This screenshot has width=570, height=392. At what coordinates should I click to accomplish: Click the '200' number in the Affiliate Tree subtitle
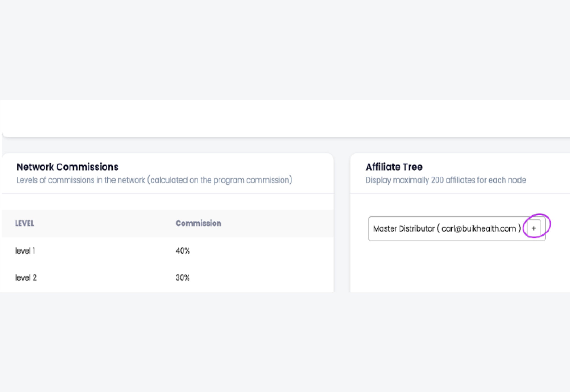pos(437,180)
